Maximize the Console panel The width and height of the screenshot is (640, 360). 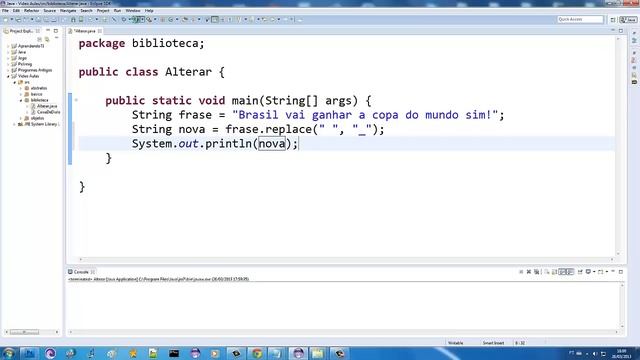click(x=621, y=272)
